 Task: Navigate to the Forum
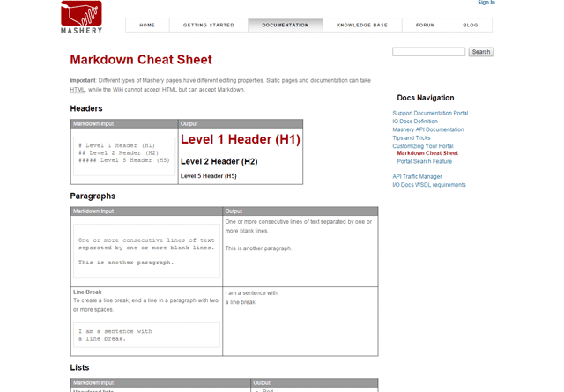[x=426, y=26]
